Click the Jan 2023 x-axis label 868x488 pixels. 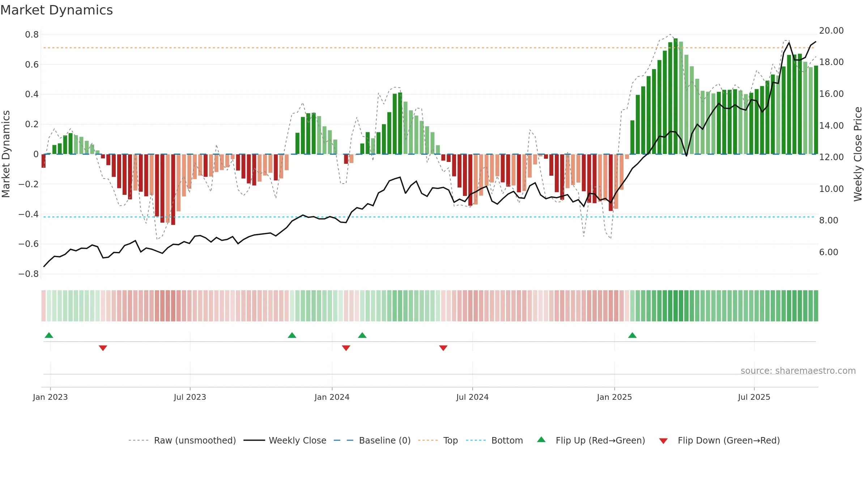50,397
